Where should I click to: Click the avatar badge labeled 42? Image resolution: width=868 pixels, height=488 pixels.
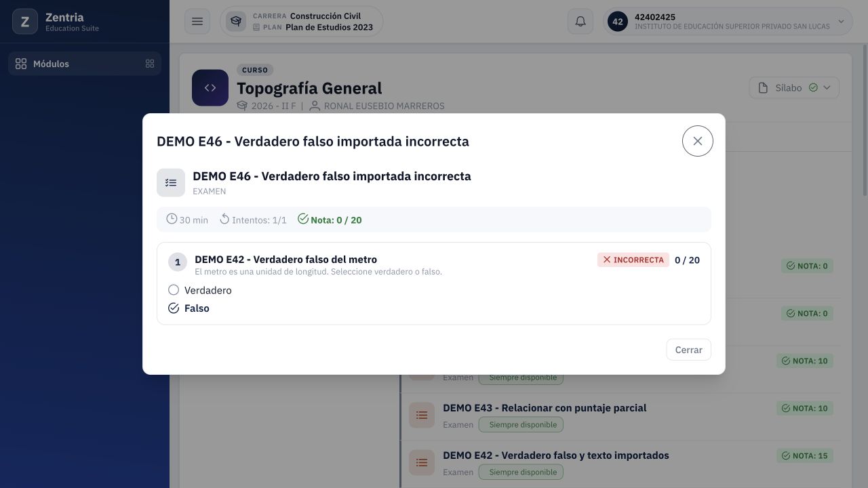click(618, 22)
